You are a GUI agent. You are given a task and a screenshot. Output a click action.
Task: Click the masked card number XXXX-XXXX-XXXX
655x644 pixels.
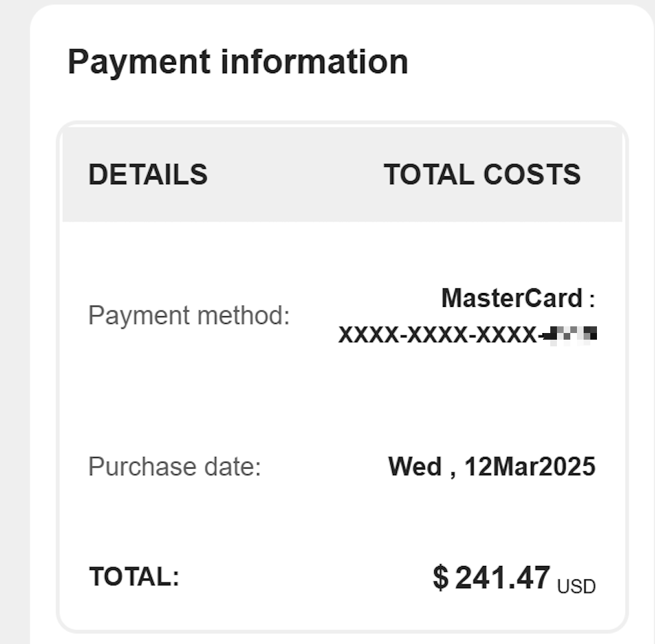coord(438,335)
